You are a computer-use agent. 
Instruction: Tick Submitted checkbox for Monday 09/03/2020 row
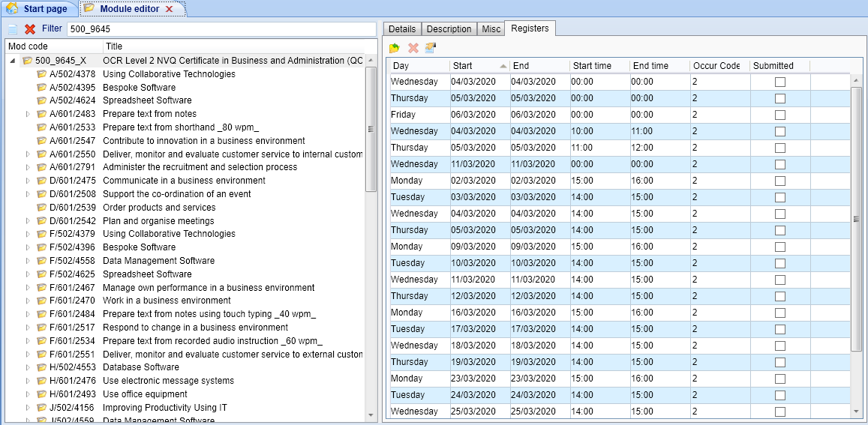point(780,247)
